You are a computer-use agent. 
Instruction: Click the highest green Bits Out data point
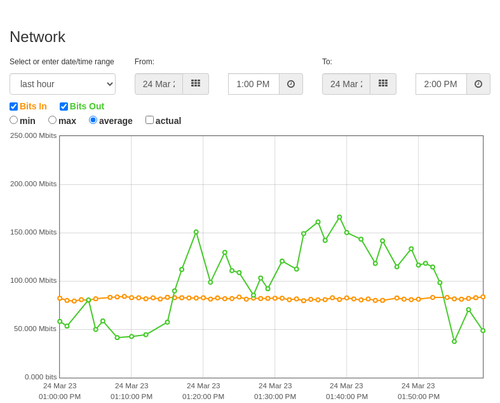pyautogui.click(x=339, y=217)
